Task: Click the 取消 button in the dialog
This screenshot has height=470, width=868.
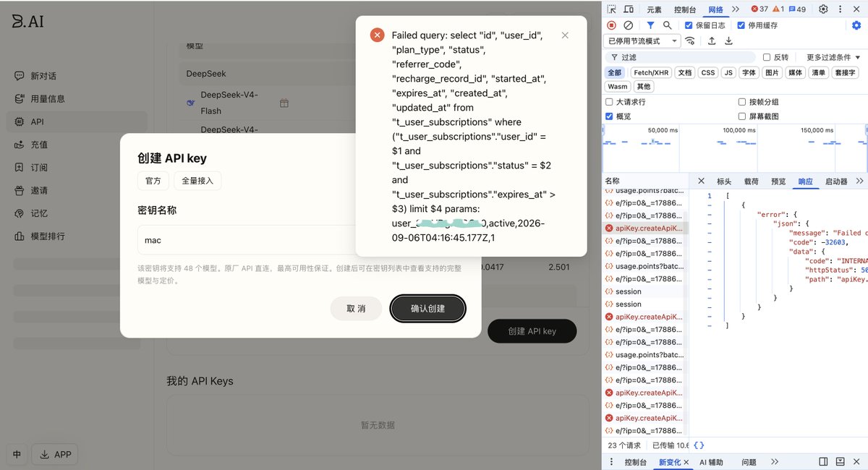Action: 356,308
